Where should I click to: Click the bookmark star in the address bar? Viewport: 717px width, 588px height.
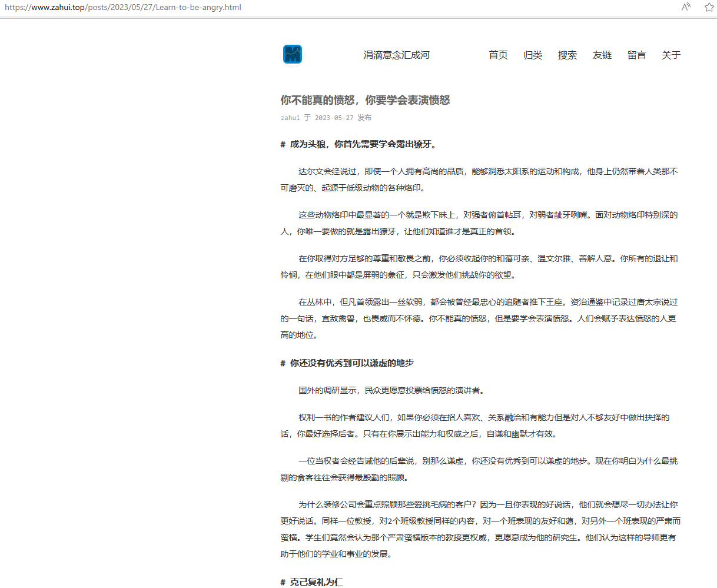709,7
